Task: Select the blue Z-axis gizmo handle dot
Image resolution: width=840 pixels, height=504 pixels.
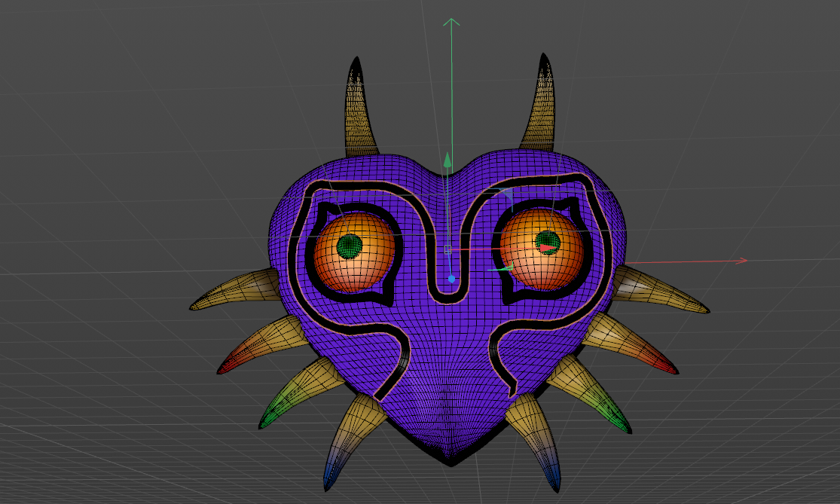Action: pyautogui.click(x=451, y=279)
